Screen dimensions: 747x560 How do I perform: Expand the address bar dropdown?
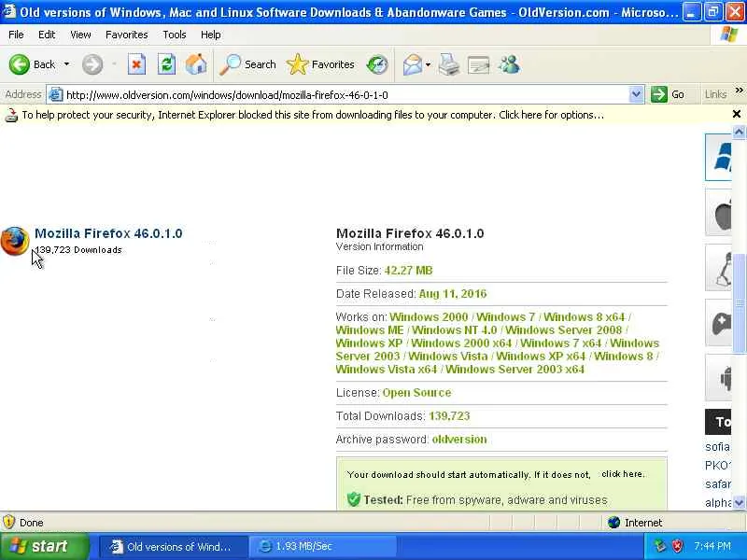pos(636,95)
